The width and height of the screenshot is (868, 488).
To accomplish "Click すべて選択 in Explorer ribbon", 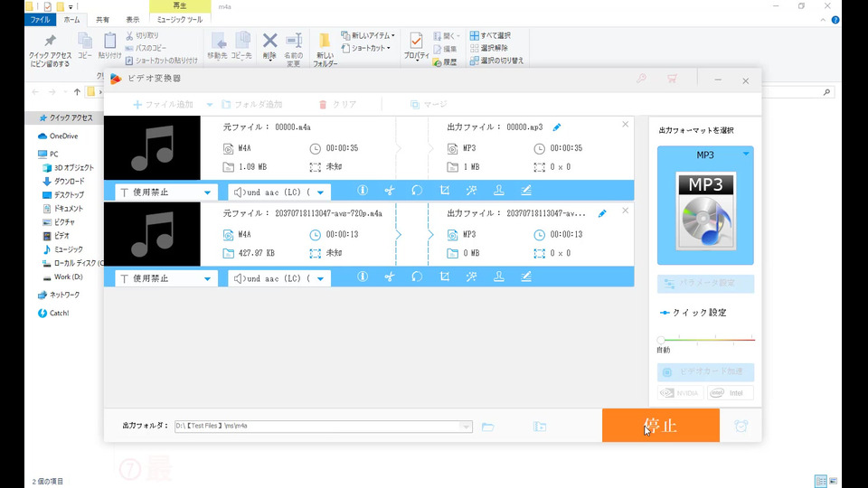I will click(x=490, y=35).
